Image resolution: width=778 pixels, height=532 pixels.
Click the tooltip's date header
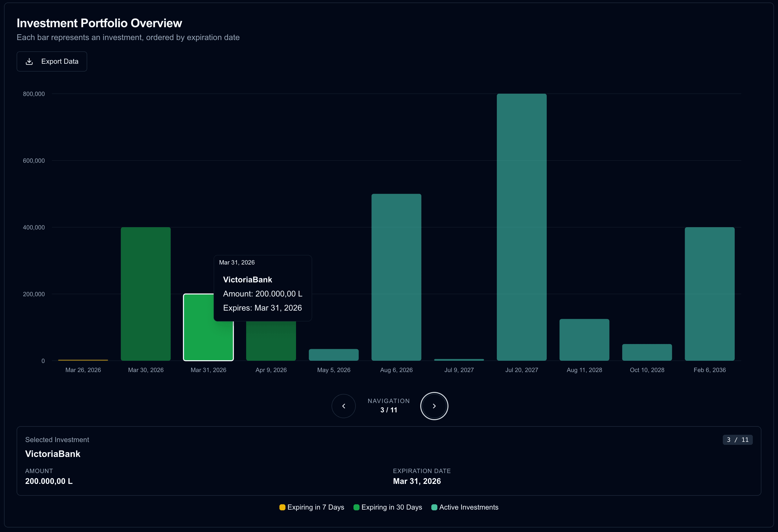coord(237,262)
